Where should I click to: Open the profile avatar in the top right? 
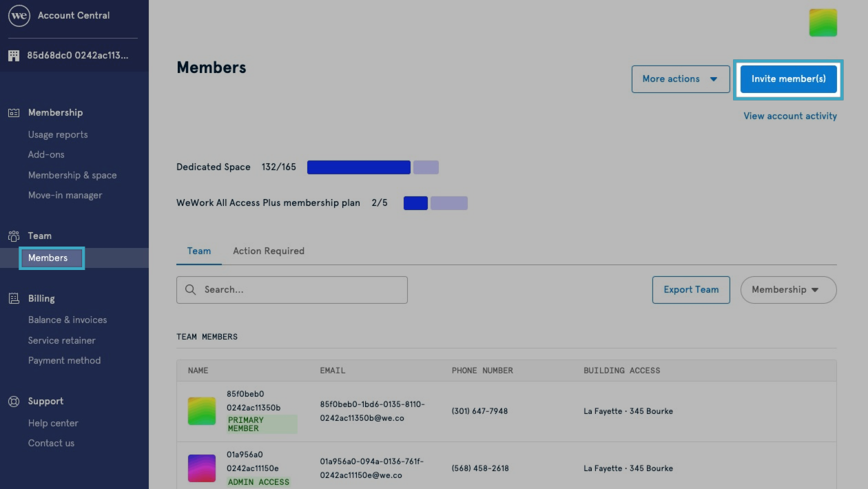[x=823, y=22]
